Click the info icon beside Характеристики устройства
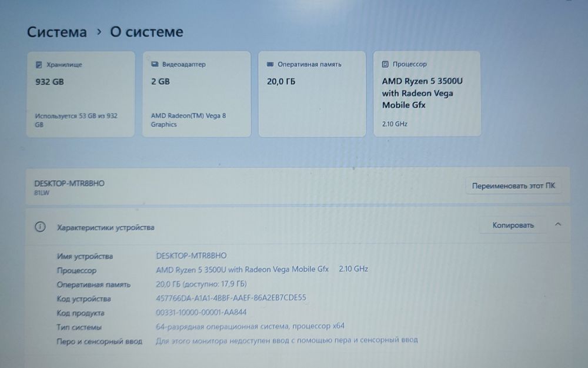This screenshot has height=368, width=588. tap(40, 227)
